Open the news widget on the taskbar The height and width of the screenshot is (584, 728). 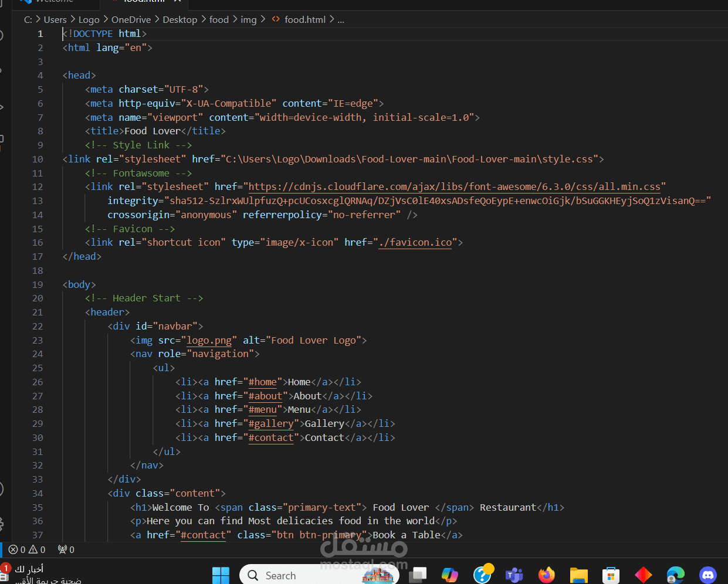tap(41, 574)
